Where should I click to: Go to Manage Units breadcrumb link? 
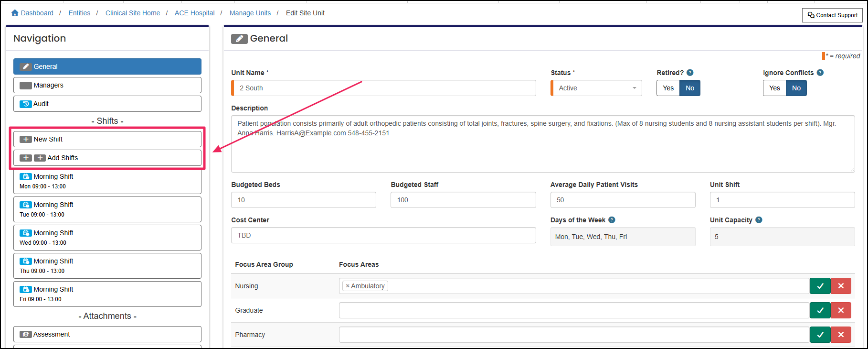pyautogui.click(x=250, y=13)
